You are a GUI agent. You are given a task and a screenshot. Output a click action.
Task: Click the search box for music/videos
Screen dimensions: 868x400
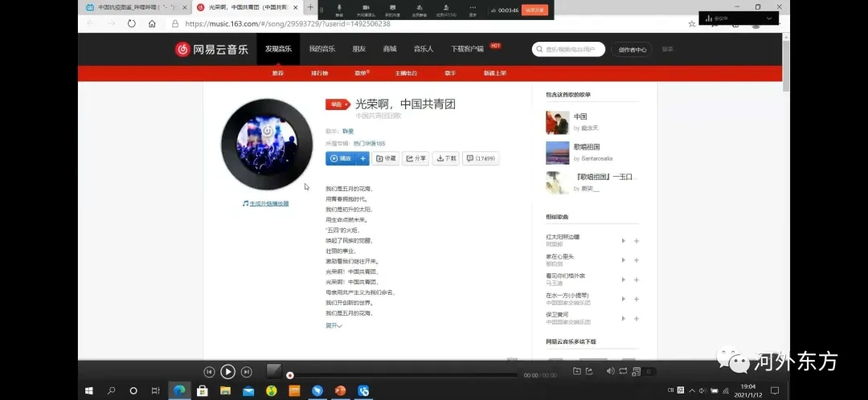pyautogui.click(x=568, y=49)
